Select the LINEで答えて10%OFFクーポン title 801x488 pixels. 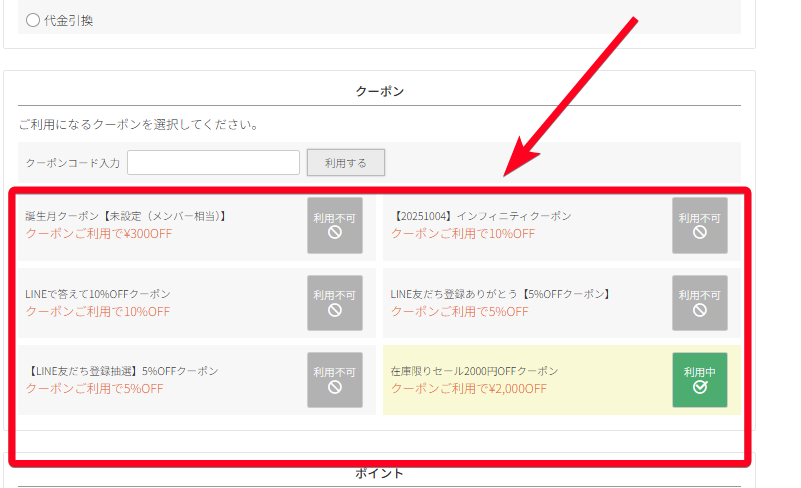[98, 294]
